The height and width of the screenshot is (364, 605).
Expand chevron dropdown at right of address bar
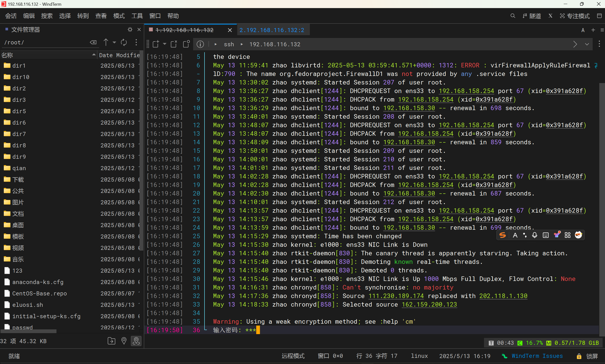coord(587,44)
